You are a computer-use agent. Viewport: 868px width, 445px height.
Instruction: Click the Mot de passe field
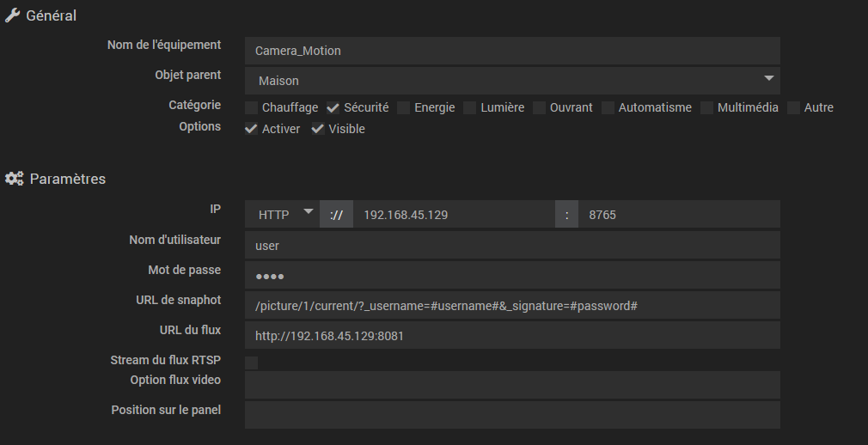coord(512,276)
